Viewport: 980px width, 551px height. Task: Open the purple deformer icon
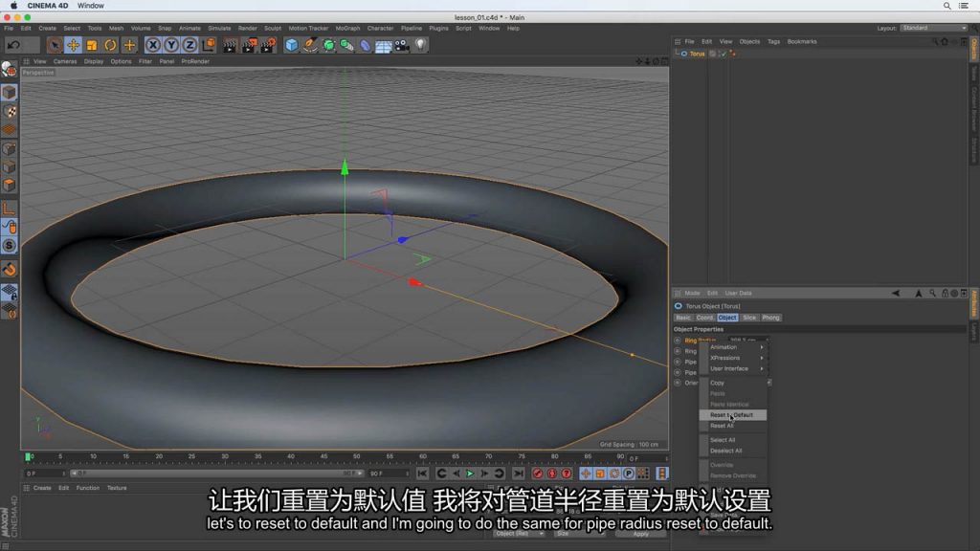pyautogui.click(x=365, y=45)
